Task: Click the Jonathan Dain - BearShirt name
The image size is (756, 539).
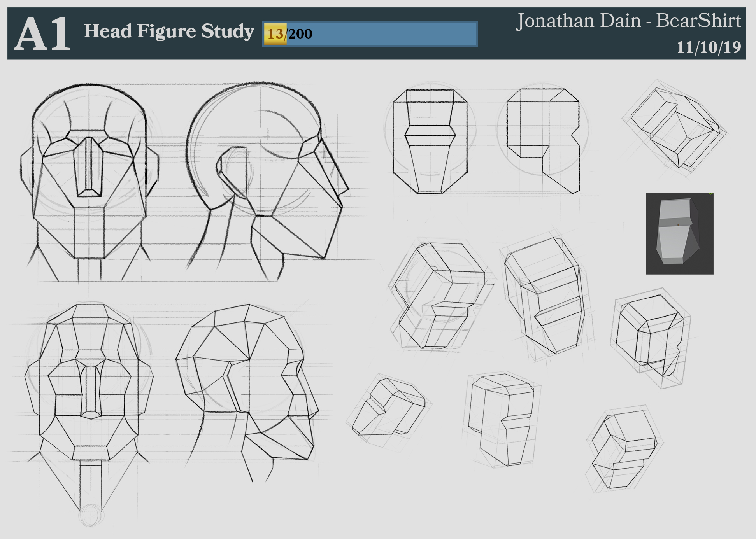Action: [628, 21]
